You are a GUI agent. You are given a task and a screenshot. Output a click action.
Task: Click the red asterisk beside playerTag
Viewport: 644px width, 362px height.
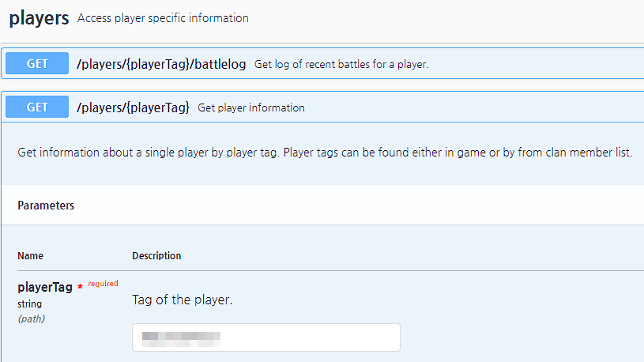pyautogui.click(x=80, y=288)
